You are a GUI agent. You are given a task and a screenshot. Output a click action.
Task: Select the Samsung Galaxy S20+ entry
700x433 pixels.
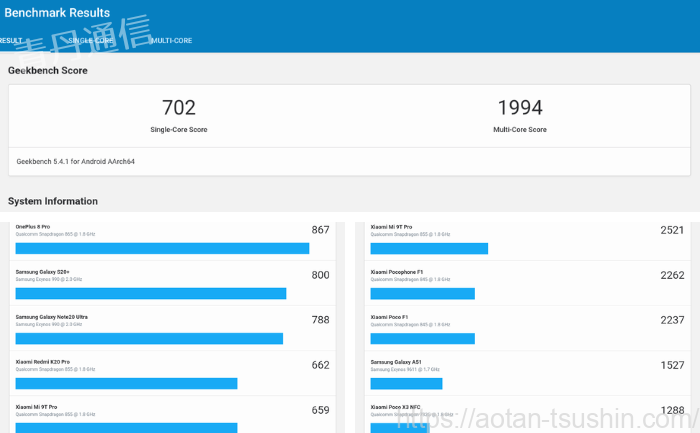click(40, 272)
